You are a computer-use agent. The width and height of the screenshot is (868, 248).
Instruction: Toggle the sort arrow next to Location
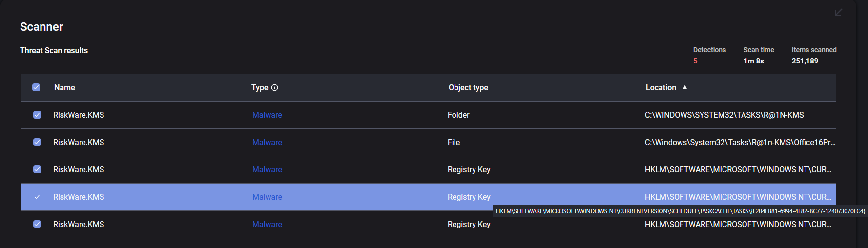click(x=685, y=87)
